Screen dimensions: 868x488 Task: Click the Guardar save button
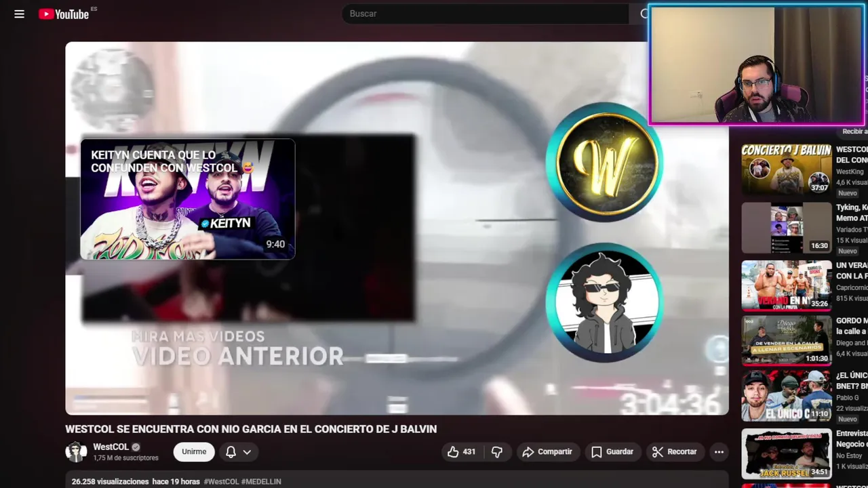612,451
